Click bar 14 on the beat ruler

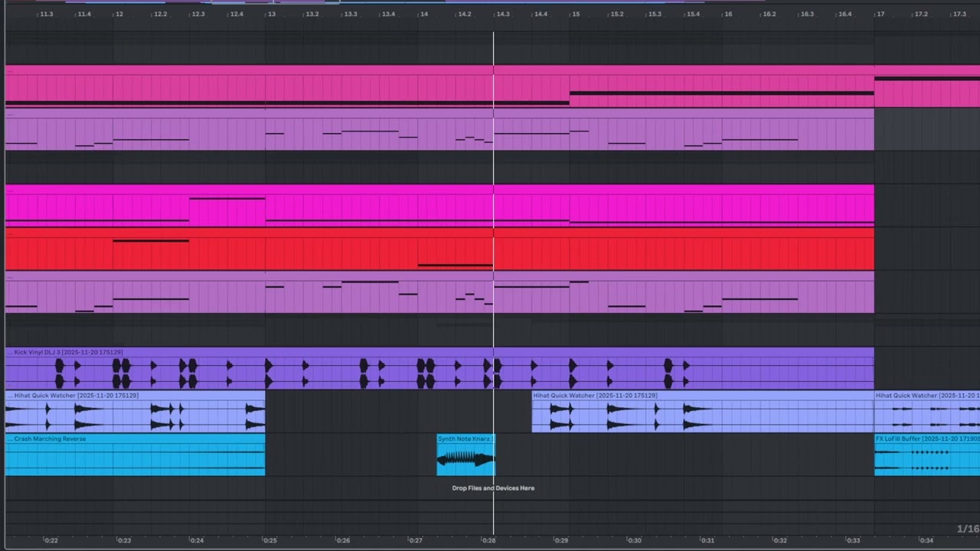(424, 14)
